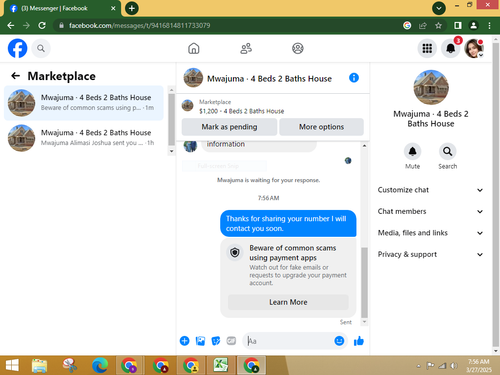The height and width of the screenshot is (375, 500).
Task: Open the emoji picker in message box
Action: (339, 341)
